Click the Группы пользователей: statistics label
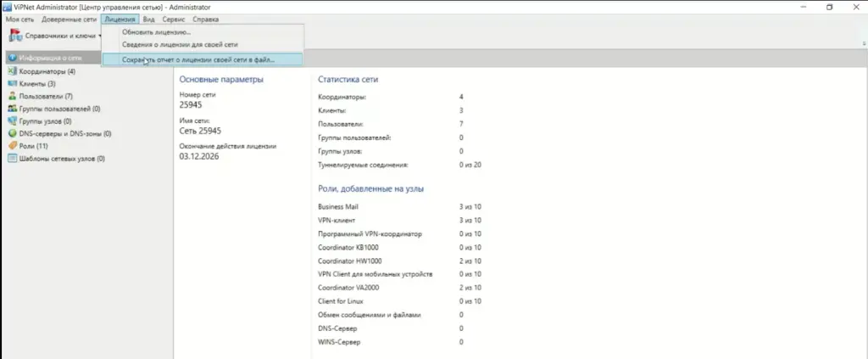868x359 pixels. point(355,137)
